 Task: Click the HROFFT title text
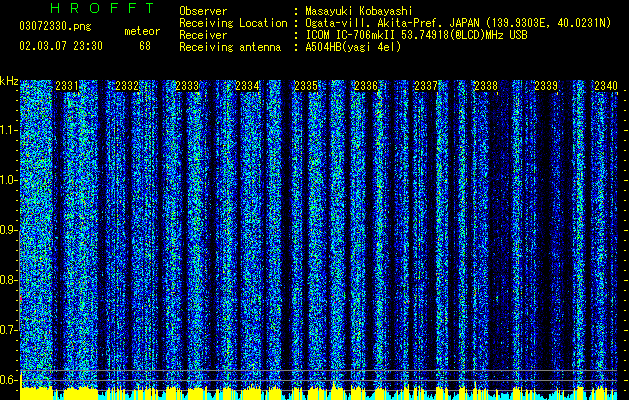pyautogui.click(x=102, y=8)
